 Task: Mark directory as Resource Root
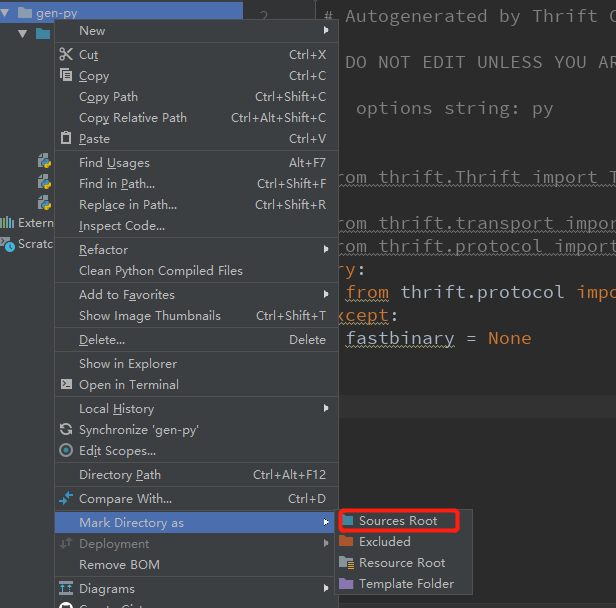click(x=404, y=562)
